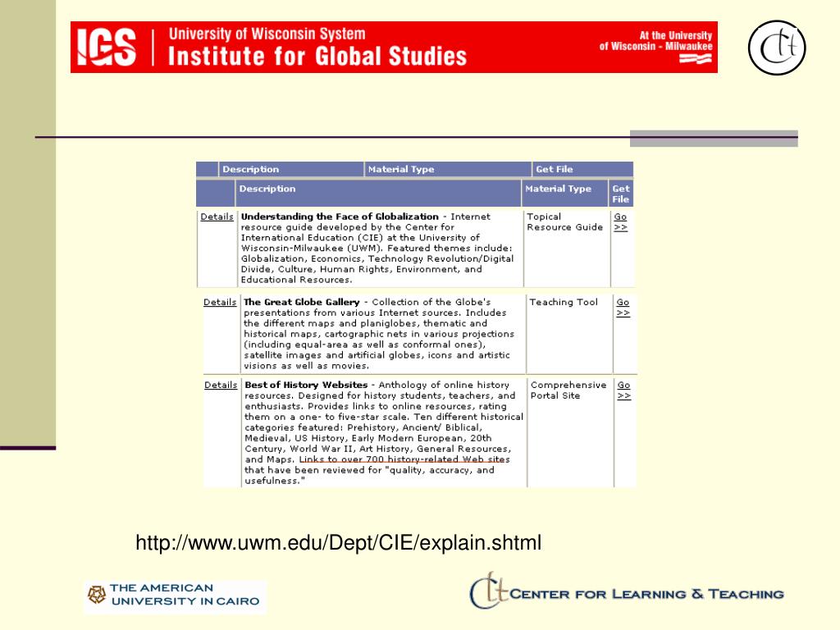Click Go >> for the Topical Resource Guide row
The width and height of the screenshot is (840, 630).
coord(620,221)
